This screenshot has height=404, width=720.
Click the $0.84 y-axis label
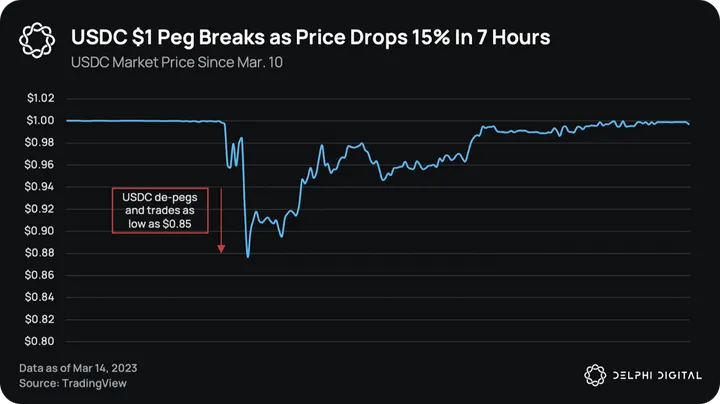[40, 297]
